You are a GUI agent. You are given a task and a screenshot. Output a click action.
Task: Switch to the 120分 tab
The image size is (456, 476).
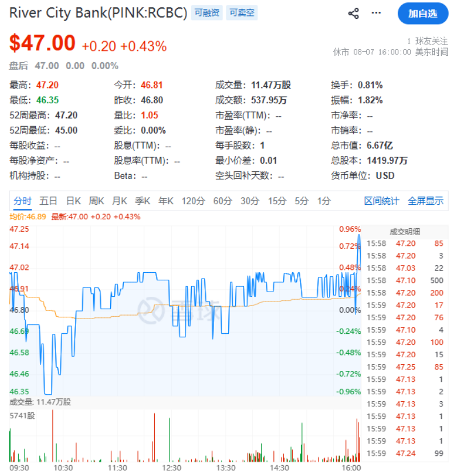193,201
